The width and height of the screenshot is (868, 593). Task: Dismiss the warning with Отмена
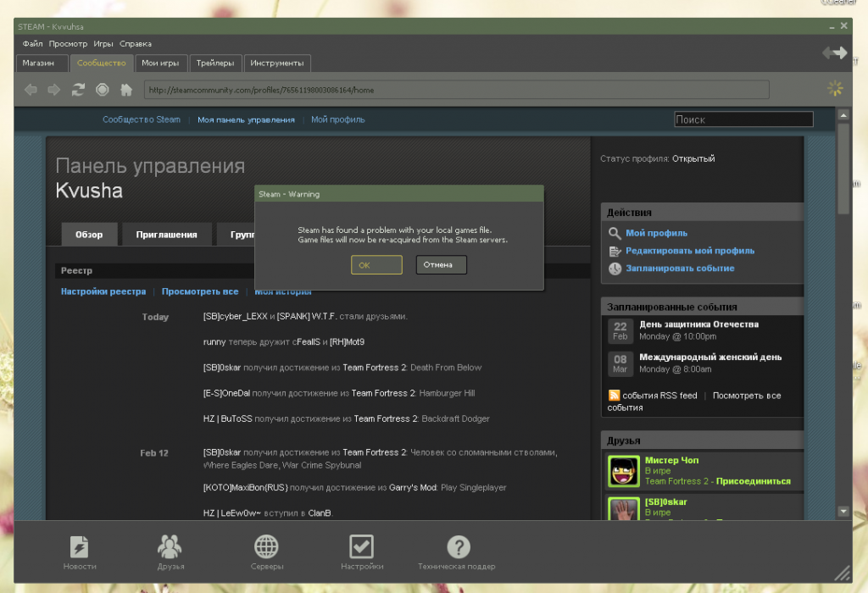[441, 265]
